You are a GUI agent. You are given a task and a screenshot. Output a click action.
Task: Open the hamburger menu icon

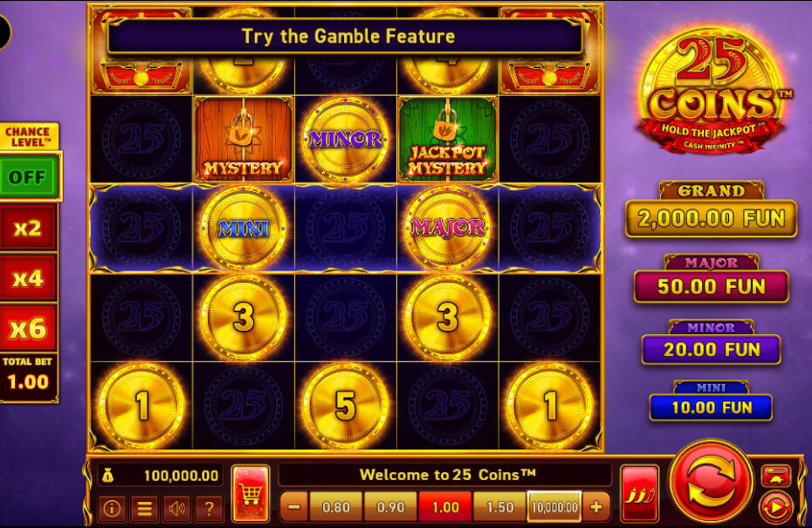click(x=144, y=509)
